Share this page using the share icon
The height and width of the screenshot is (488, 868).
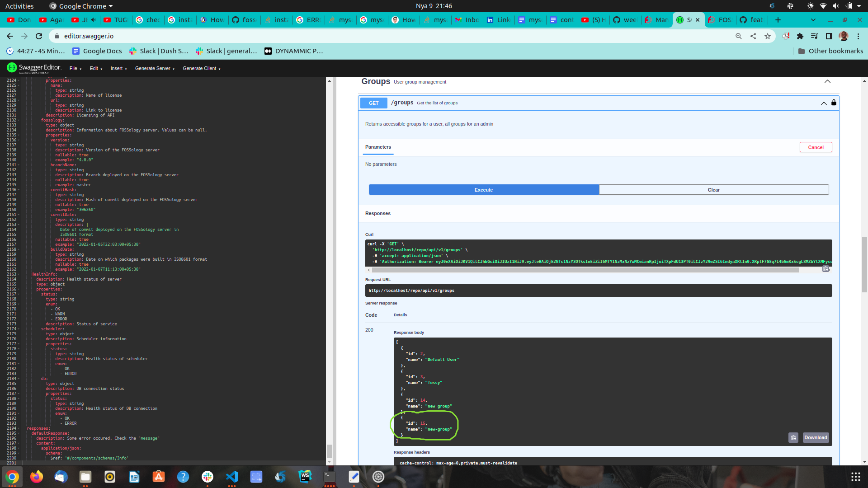[753, 36]
